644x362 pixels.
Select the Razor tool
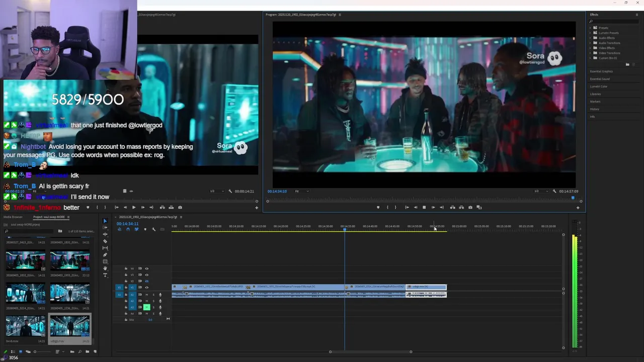pyautogui.click(x=105, y=241)
